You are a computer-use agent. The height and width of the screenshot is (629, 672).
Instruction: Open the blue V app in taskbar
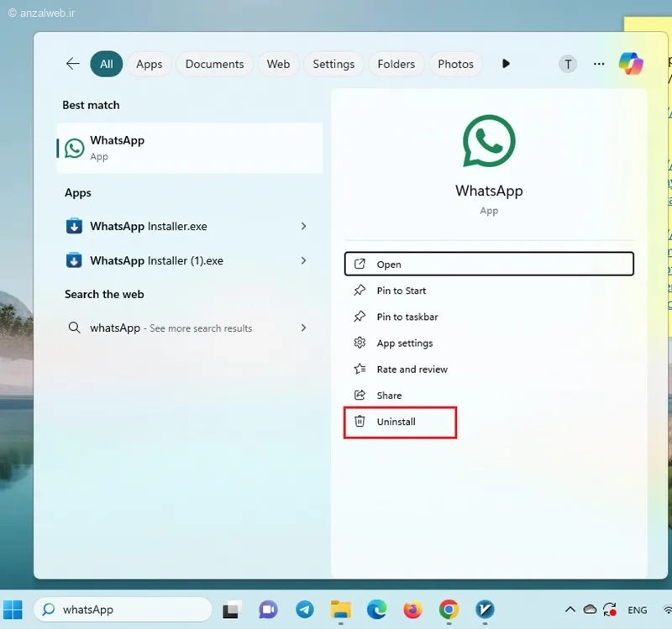(485, 610)
